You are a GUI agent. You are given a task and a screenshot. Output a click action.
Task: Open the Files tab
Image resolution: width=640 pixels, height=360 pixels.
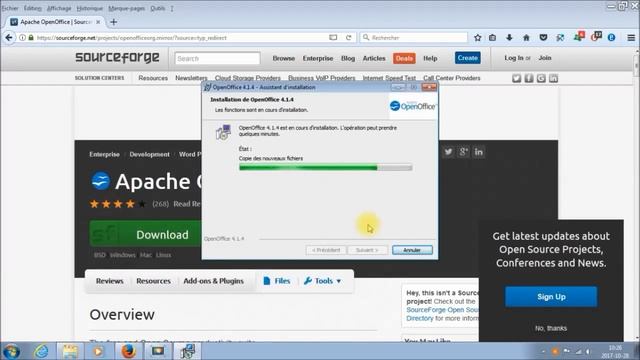click(x=277, y=281)
